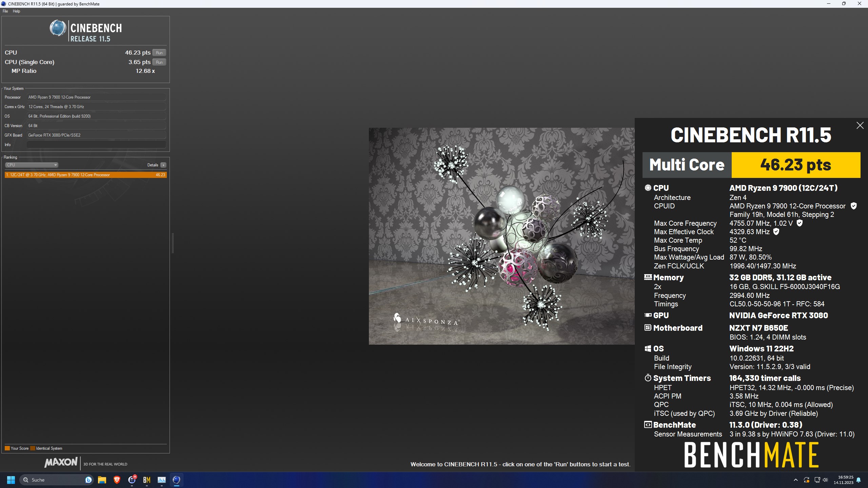Click the MP Ratio value 12.68 x

[x=145, y=71]
